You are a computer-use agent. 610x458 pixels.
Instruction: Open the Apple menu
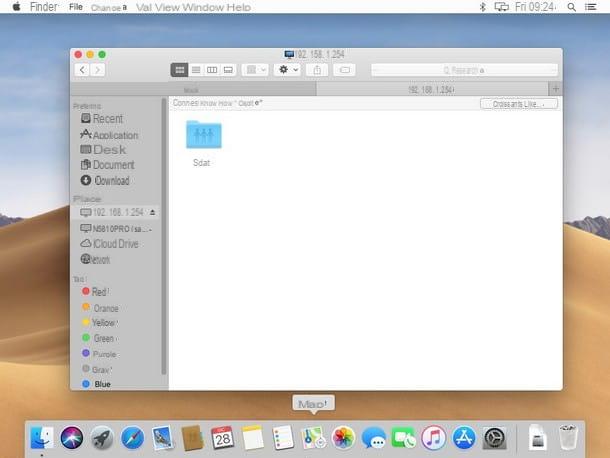(x=16, y=7)
